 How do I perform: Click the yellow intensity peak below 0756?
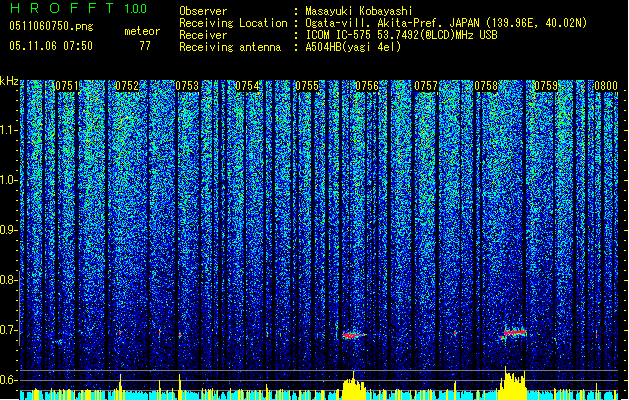353,385
